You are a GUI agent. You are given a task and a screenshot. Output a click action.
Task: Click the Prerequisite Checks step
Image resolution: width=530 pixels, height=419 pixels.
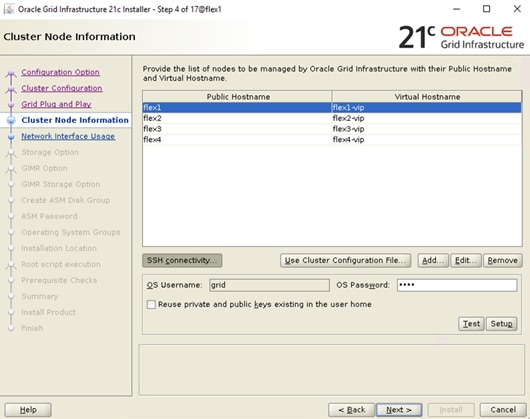(59, 280)
